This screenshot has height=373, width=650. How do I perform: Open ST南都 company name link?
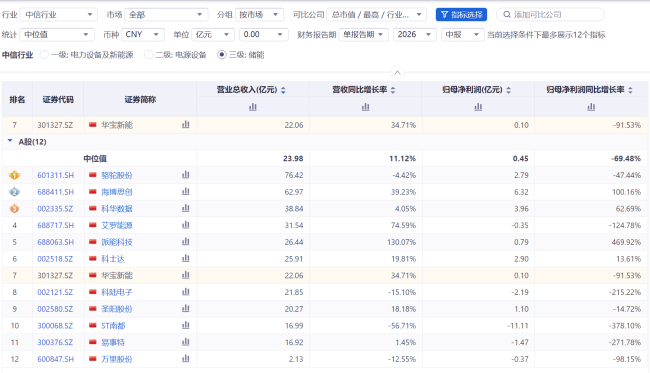pyautogui.click(x=113, y=326)
